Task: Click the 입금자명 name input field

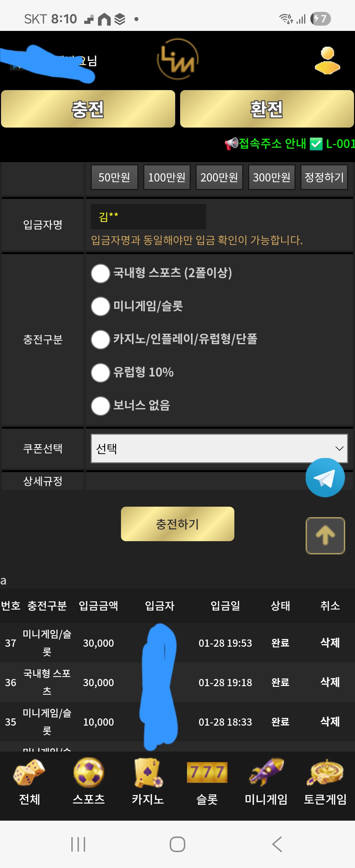Action: point(148,216)
